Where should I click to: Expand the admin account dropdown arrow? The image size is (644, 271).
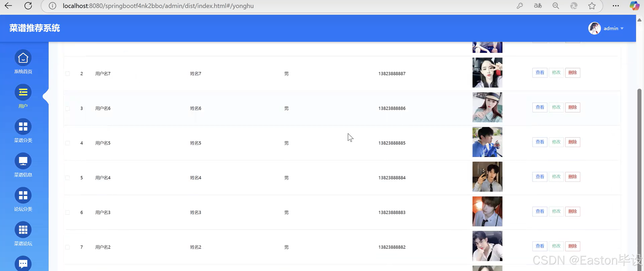(x=622, y=29)
